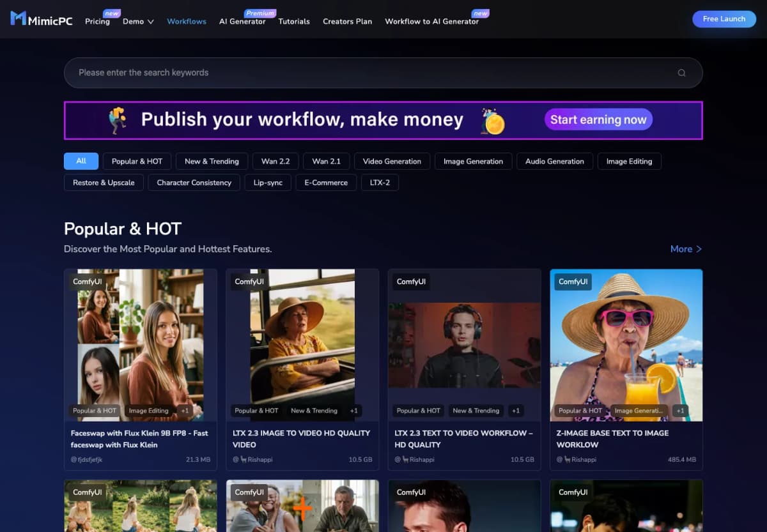Click the Faceswap with Flux Klein 9B FP8 title
The height and width of the screenshot is (532, 767).
tap(140, 439)
